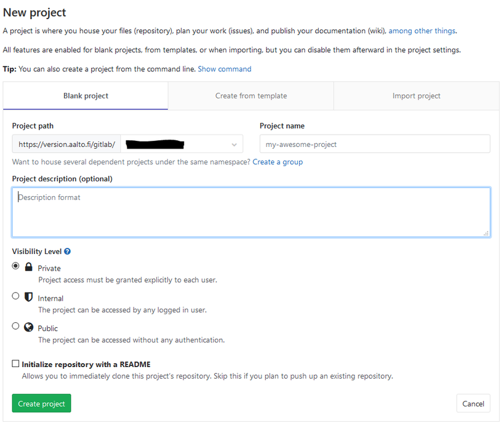Select the Private visibility radio button
Image resolution: width=504 pixels, height=431 pixels.
click(x=16, y=266)
